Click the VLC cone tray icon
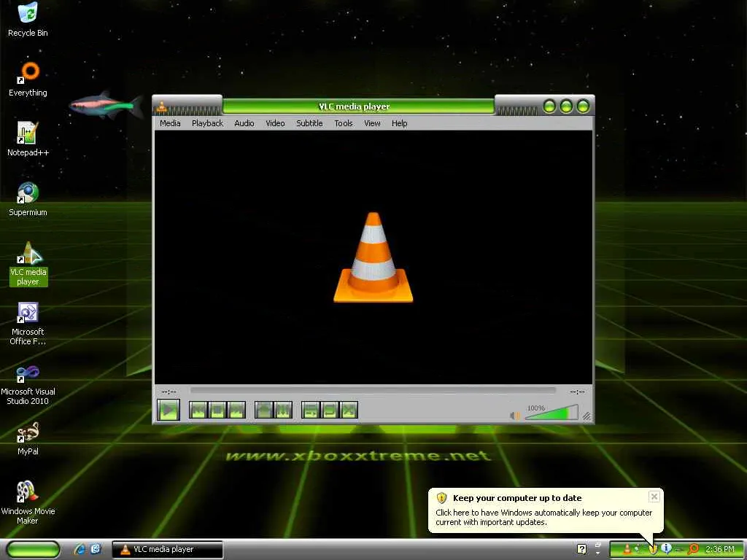The height and width of the screenshot is (560, 747). click(627, 549)
